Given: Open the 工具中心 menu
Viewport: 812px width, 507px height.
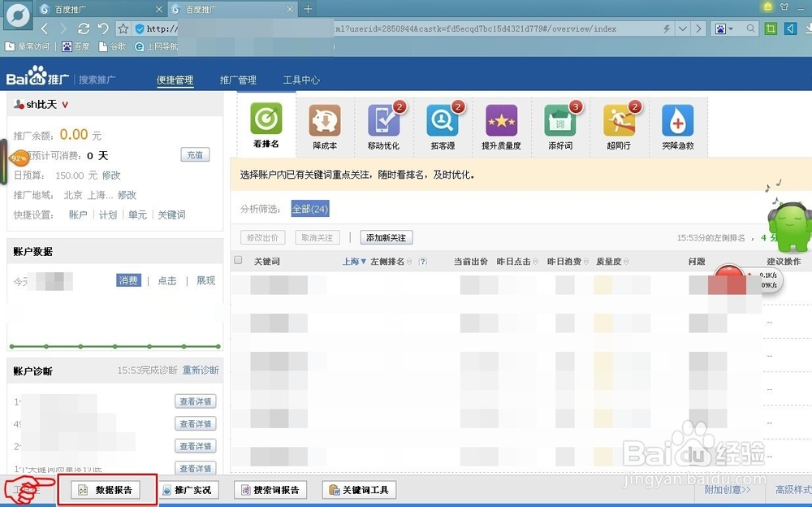Looking at the screenshot, I should pyautogui.click(x=301, y=80).
